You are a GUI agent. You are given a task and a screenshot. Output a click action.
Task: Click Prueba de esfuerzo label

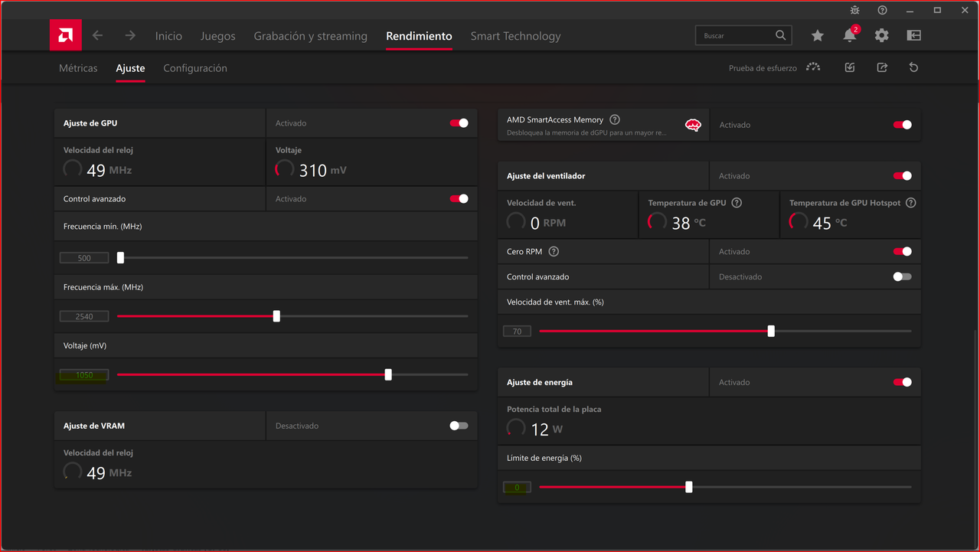[x=763, y=68]
